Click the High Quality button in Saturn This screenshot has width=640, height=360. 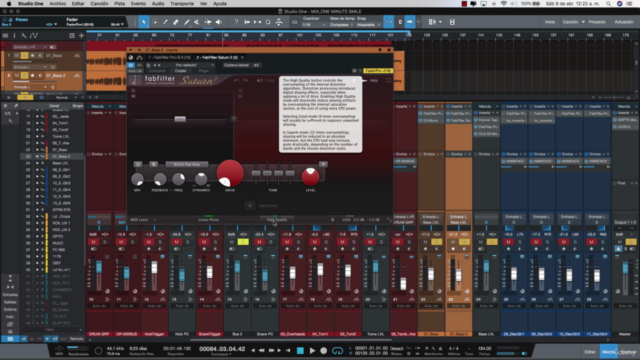277,220
